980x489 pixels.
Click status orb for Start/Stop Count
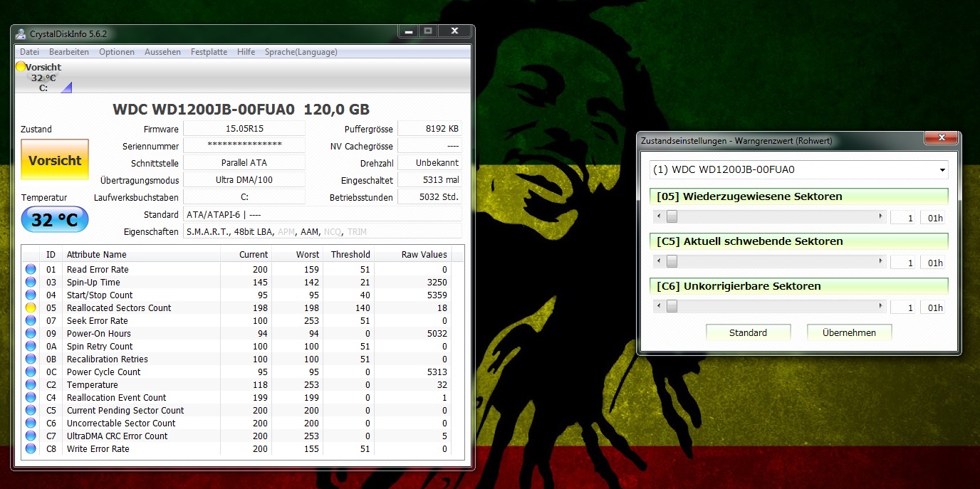31,295
